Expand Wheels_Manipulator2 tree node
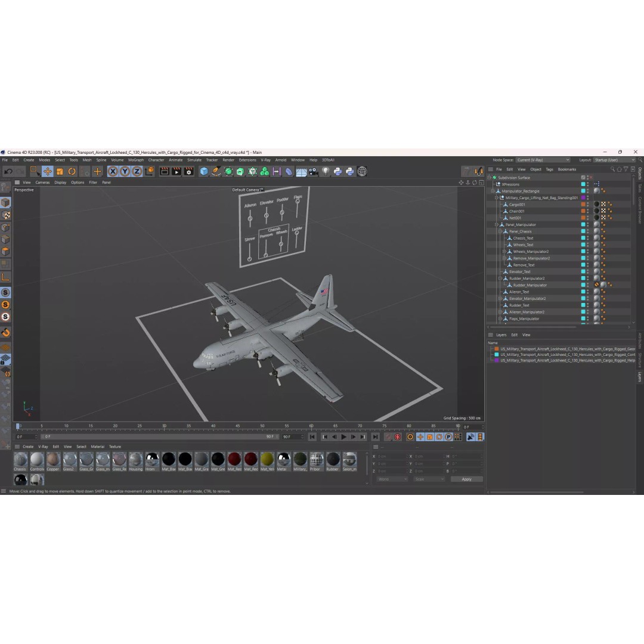Image resolution: width=644 pixels, height=644 pixels. [x=504, y=252]
